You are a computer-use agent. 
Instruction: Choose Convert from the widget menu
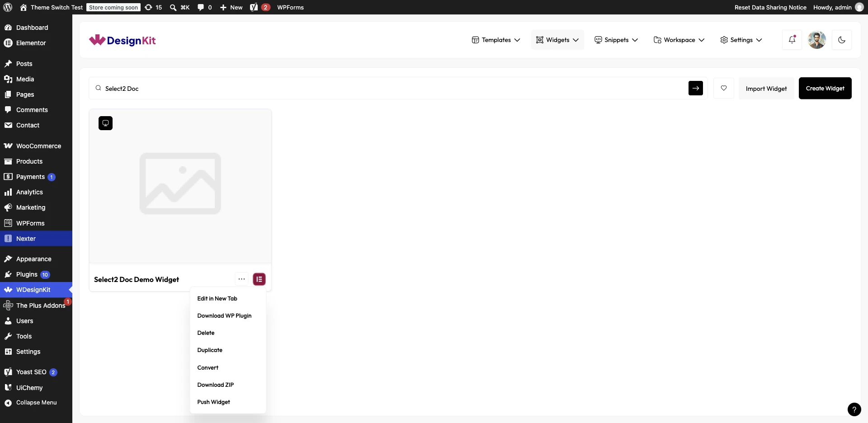pos(228,368)
